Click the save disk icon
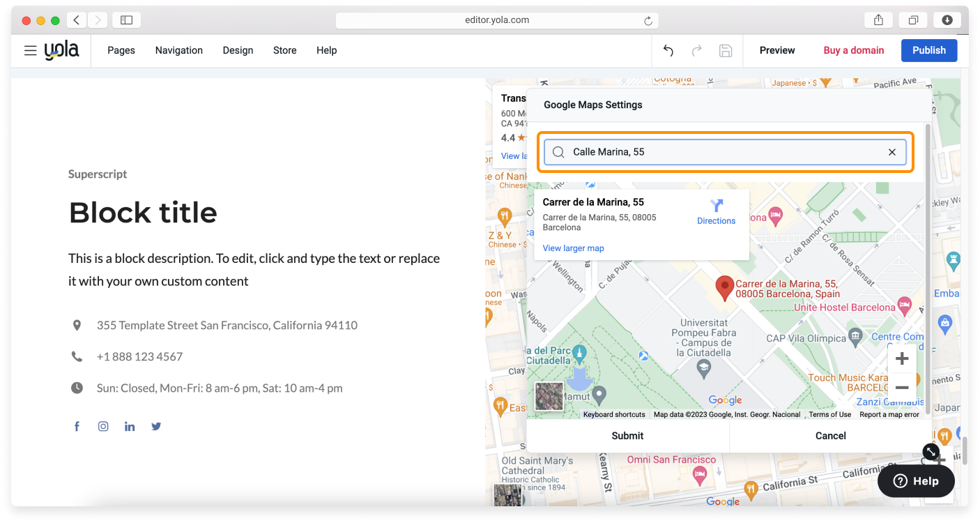Image resolution: width=980 pixels, height=523 pixels. 725,50
